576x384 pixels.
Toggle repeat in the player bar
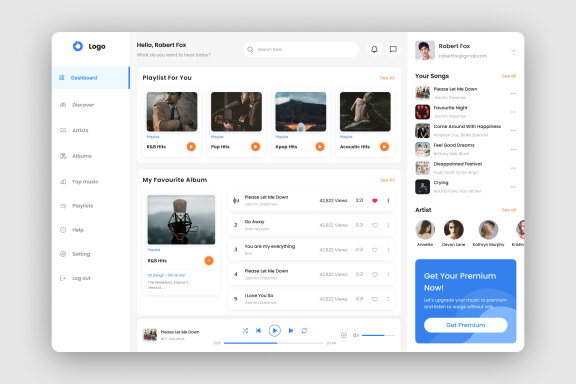(304, 331)
